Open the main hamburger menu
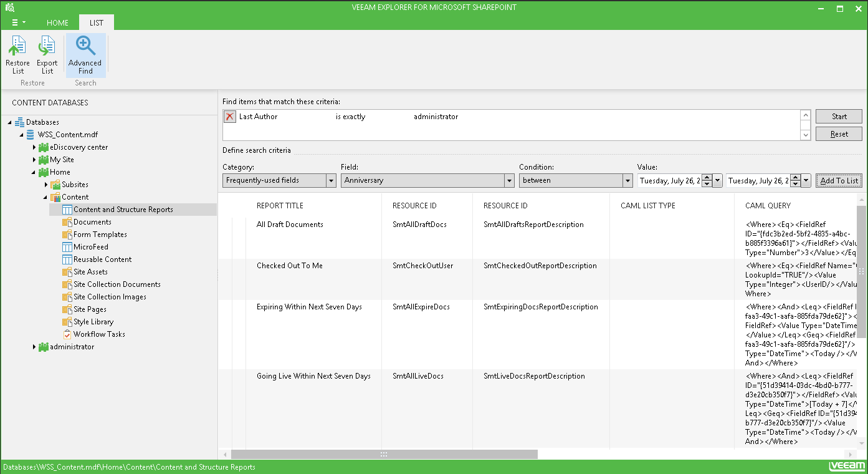Image resolution: width=868 pixels, height=474 pixels. (x=19, y=22)
